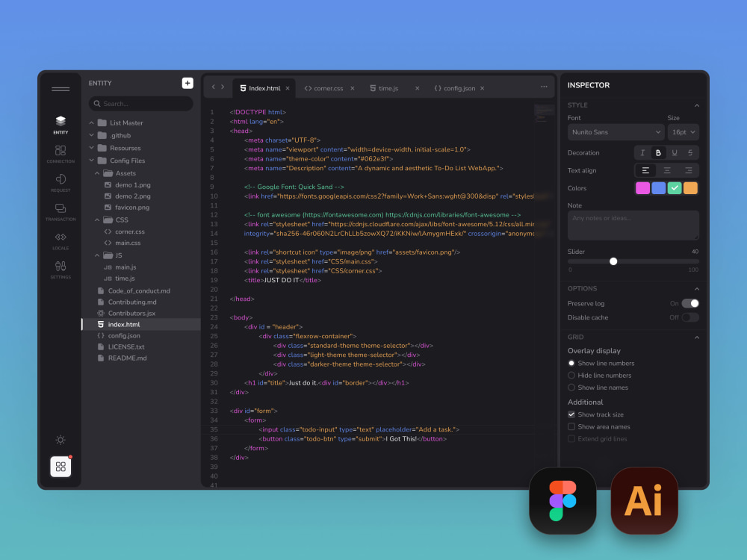Viewport: 747px width, 560px height.
Task: Collapse the OPTIONS section
Action: (697, 288)
